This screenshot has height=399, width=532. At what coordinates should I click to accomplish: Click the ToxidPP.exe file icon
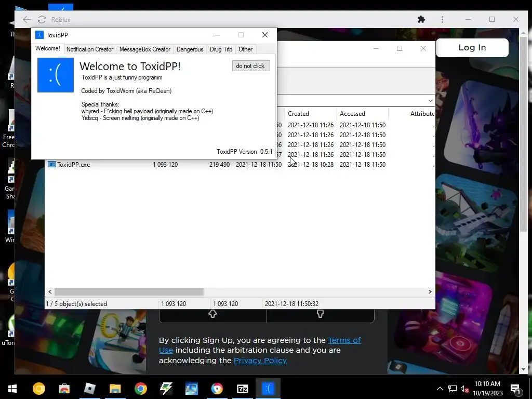[x=51, y=165]
